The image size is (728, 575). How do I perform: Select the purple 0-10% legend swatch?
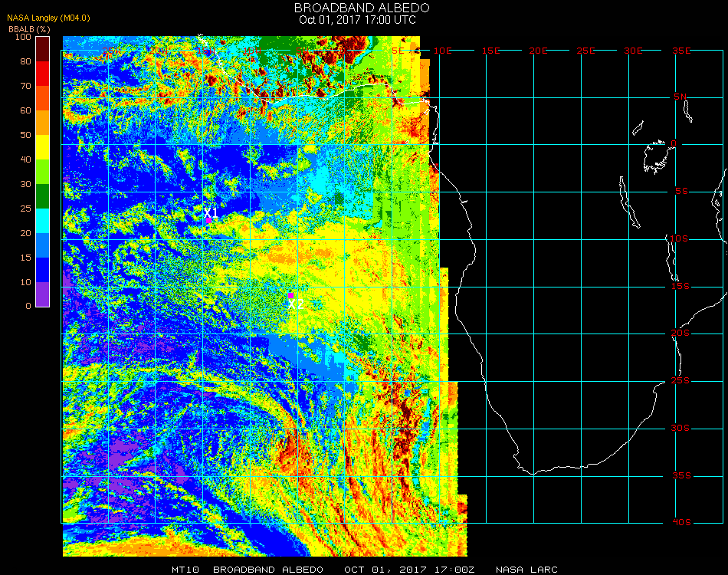42,294
